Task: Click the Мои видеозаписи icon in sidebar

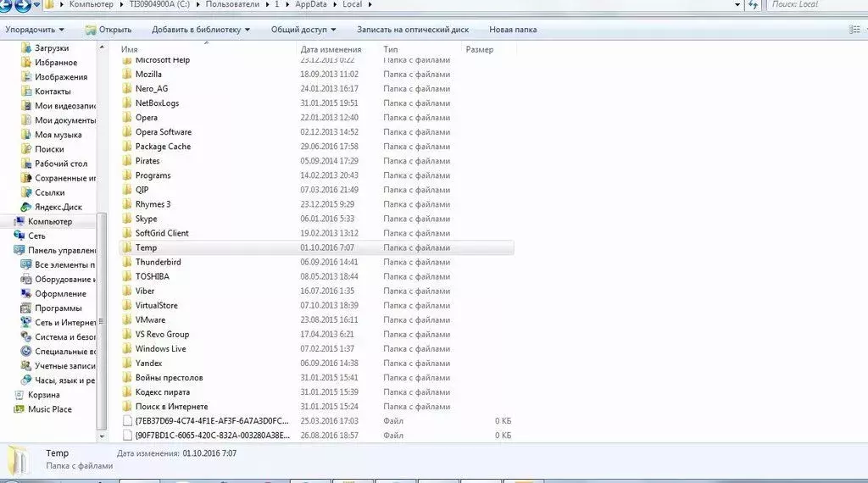Action: pos(26,106)
